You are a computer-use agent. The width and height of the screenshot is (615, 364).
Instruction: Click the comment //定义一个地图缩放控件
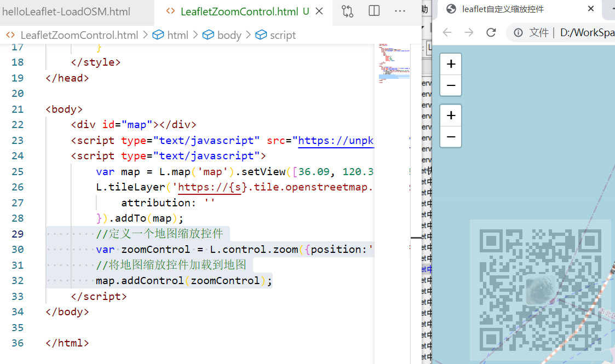pos(159,234)
